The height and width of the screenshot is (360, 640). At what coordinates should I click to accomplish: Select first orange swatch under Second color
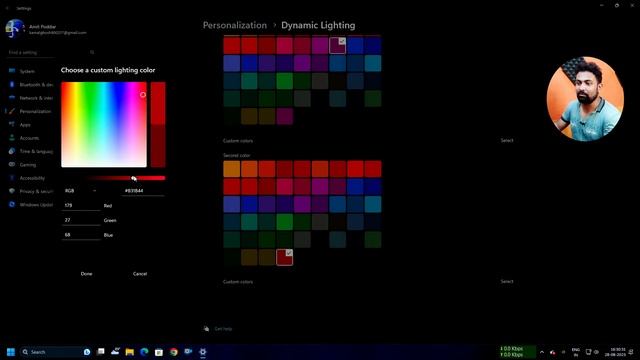tap(231, 169)
